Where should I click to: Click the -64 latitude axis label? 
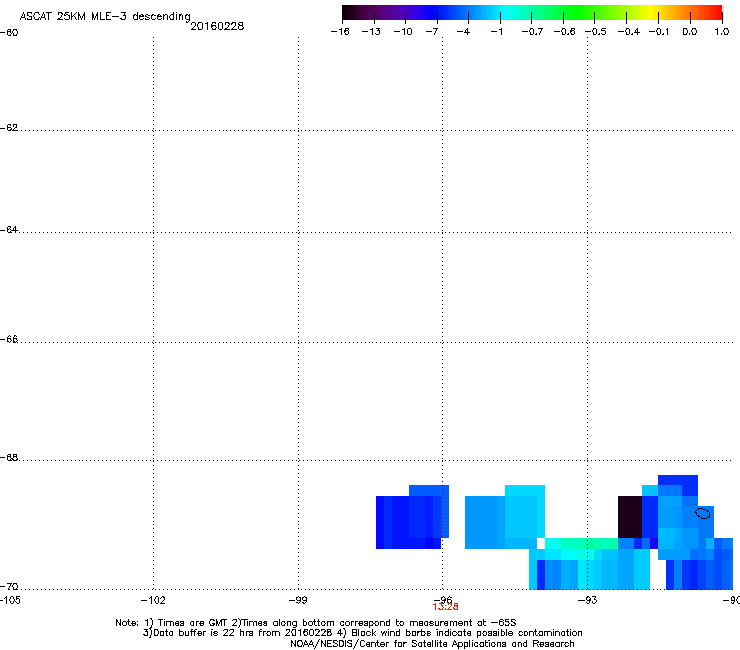pos(9,230)
